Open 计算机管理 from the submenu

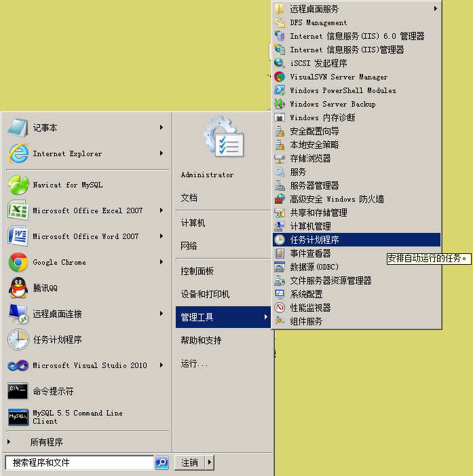coord(356,226)
